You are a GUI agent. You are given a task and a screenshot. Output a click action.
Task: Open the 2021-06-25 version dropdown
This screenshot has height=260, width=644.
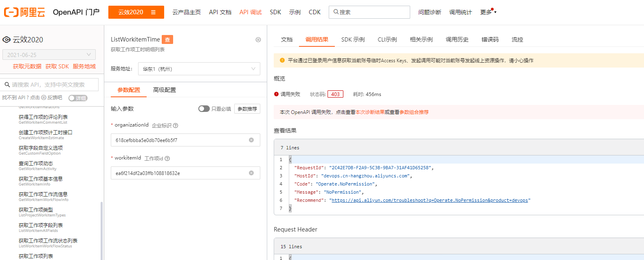click(x=49, y=55)
